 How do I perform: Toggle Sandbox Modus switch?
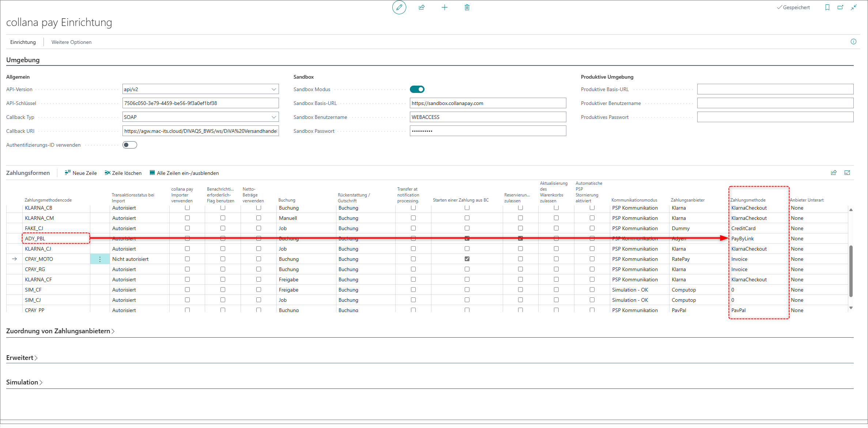pos(417,89)
